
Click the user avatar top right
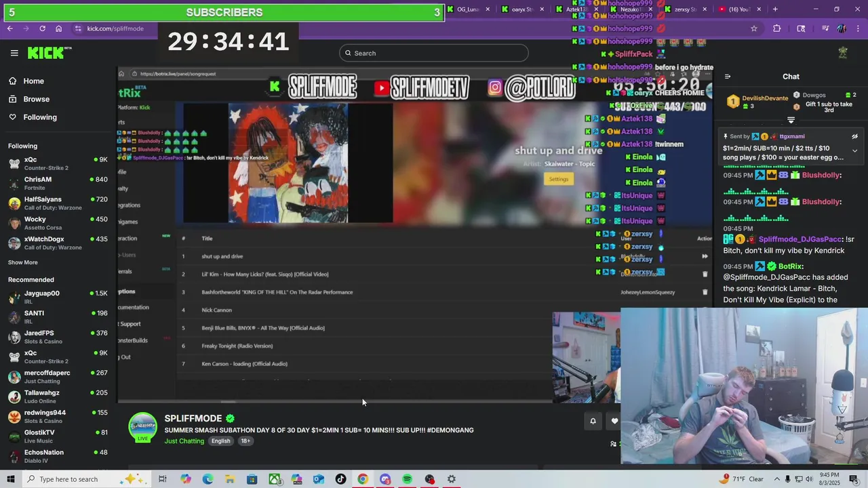(843, 53)
